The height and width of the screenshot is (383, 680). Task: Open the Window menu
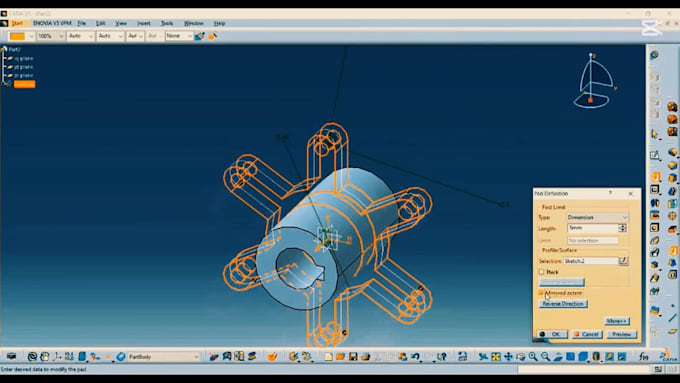[x=193, y=23]
